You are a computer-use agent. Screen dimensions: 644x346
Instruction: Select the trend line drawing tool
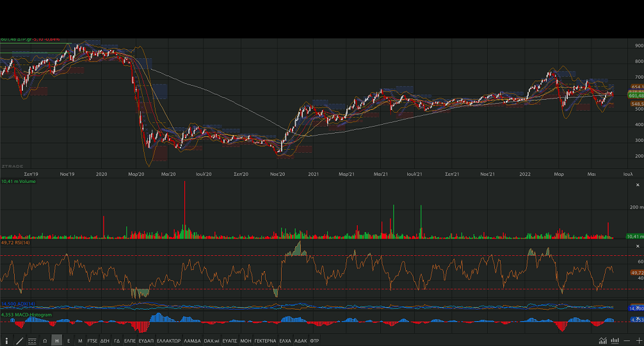(x=19, y=341)
